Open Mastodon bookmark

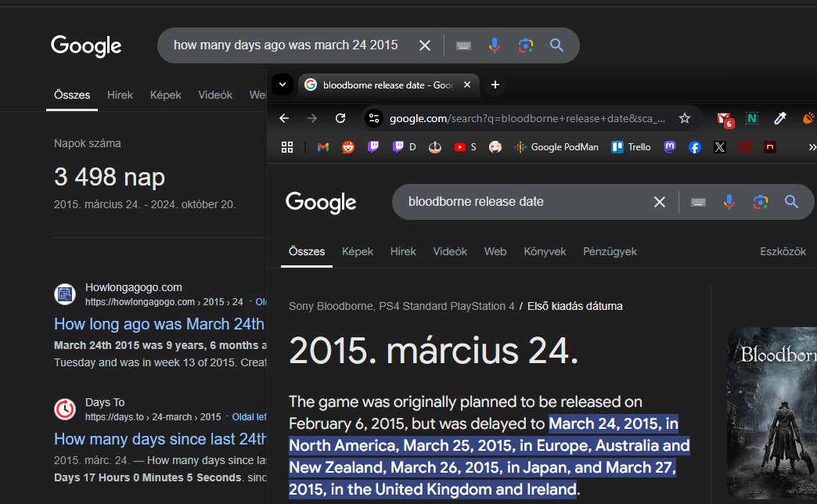pyautogui.click(x=670, y=147)
